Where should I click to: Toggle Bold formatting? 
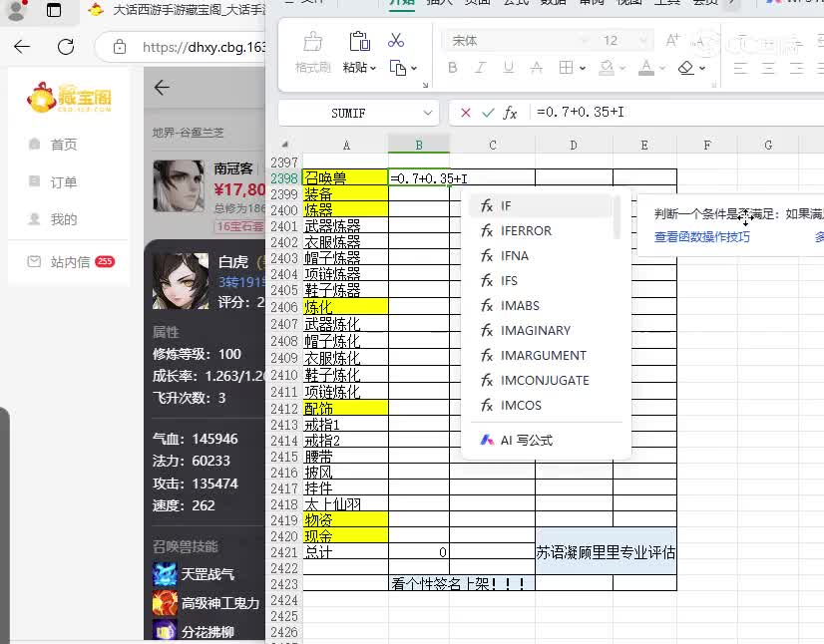453,67
